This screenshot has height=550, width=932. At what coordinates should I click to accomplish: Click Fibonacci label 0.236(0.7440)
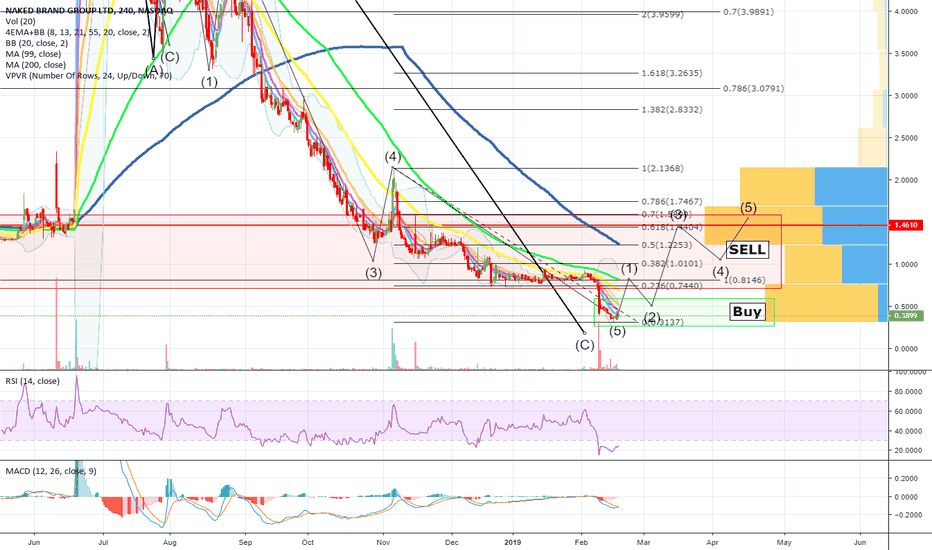pyautogui.click(x=672, y=285)
